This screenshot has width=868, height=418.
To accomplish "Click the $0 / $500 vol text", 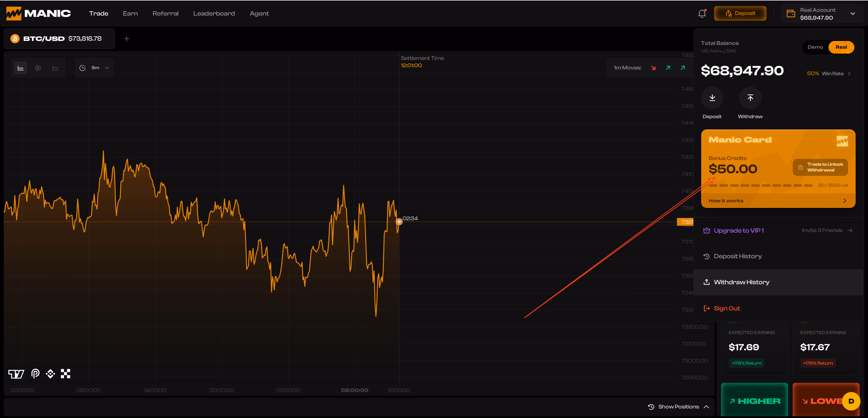I will pos(833,185).
